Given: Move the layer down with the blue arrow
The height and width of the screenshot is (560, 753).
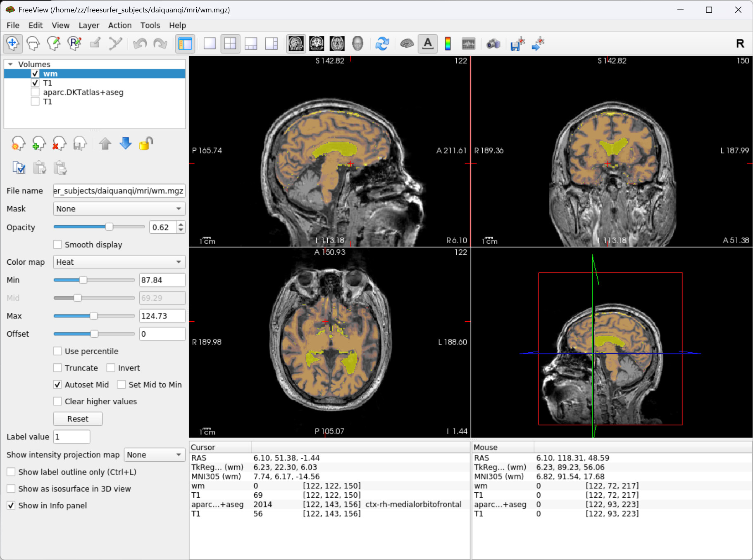Looking at the screenshot, I should [x=126, y=144].
